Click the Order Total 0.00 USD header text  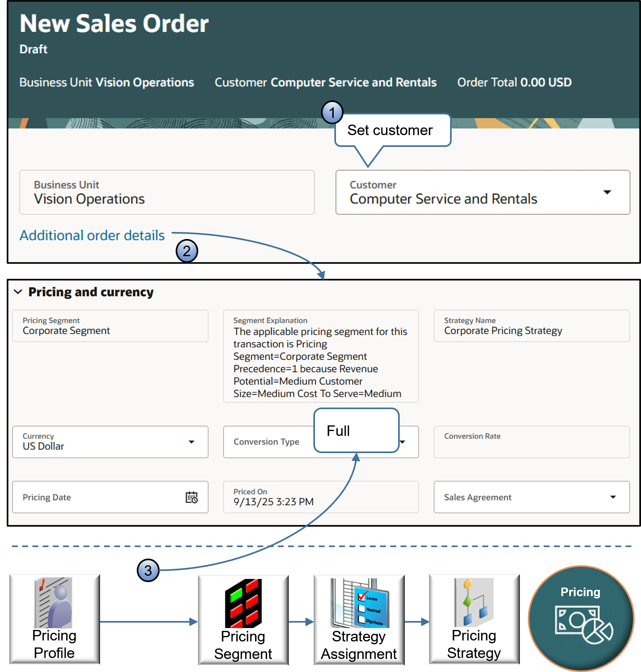pos(514,82)
